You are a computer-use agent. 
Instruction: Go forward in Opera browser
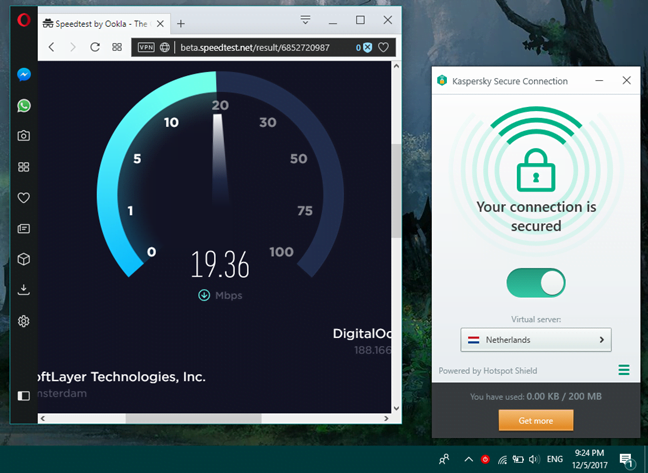tap(73, 47)
